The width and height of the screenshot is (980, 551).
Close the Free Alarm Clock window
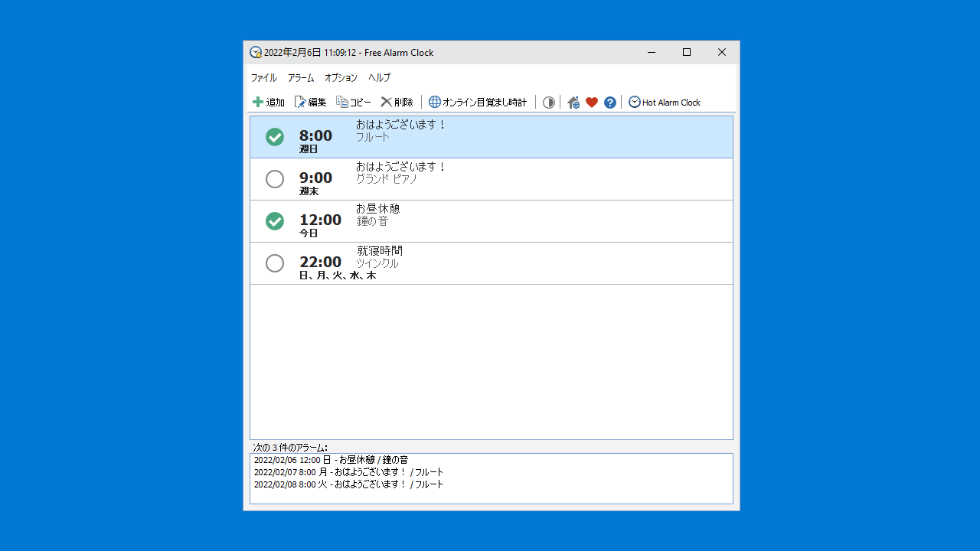(722, 52)
